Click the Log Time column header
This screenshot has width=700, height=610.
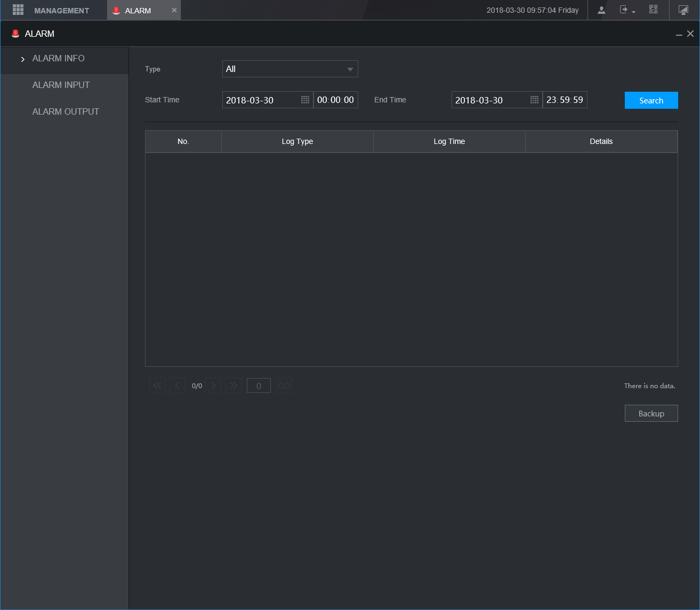point(449,141)
